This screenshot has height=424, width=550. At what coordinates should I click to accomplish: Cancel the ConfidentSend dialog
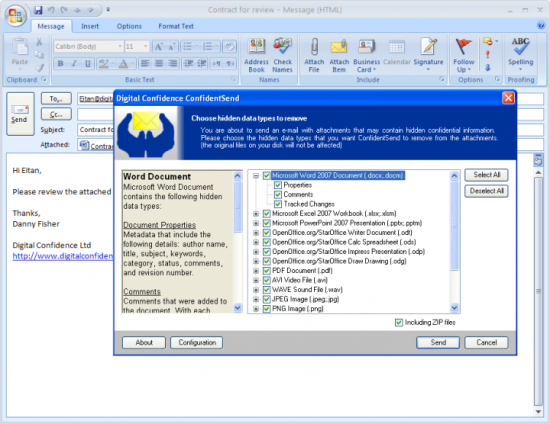(x=487, y=343)
